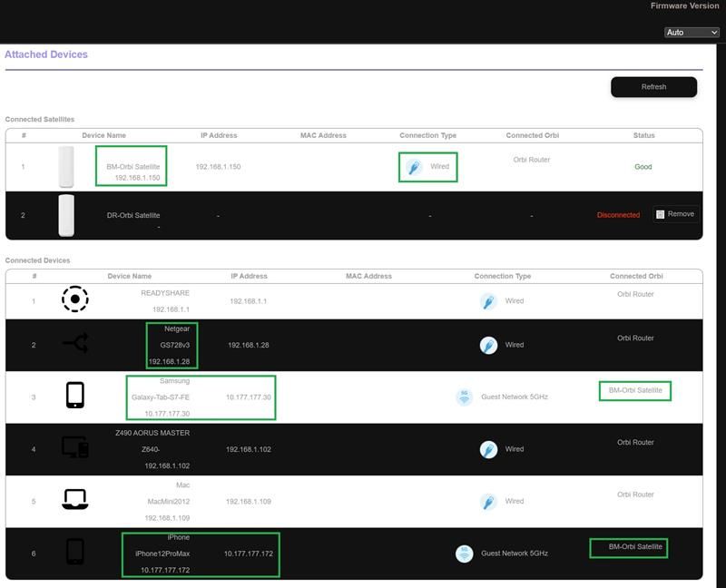The width and height of the screenshot is (726, 588).
Task: Click the READYSHARE device name
Action: click(x=165, y=293)
